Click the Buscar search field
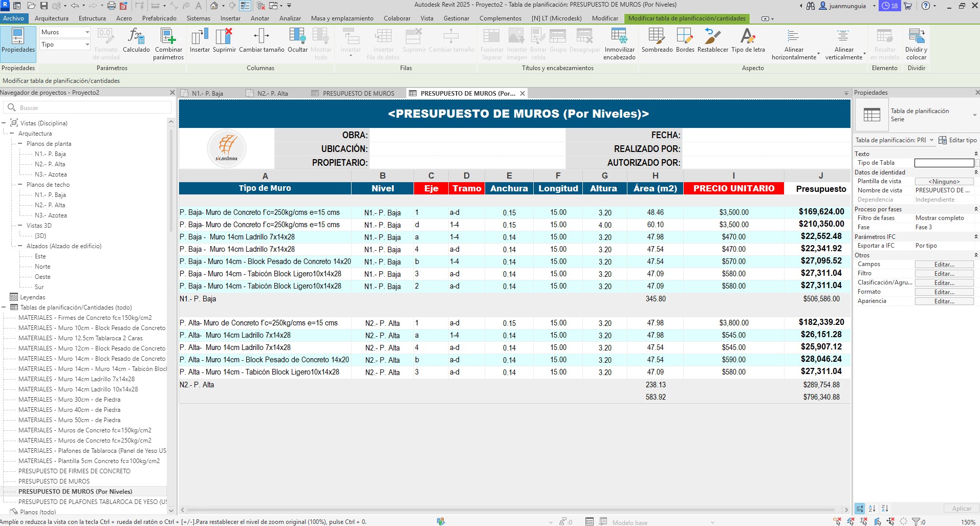Viewport: 980px width, 526px height. pyautogui.click(x=92, y=108)
